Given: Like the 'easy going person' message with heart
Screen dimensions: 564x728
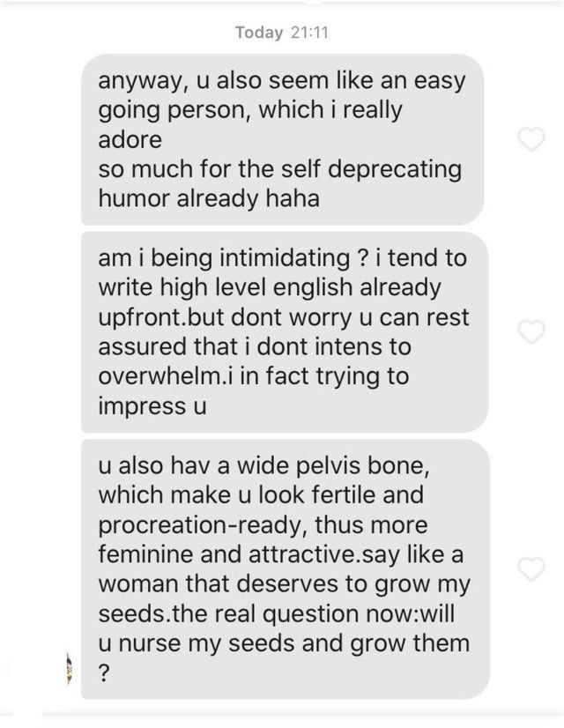Looking at the screenshot, I should pyautogui.click(x=531, y=139).
